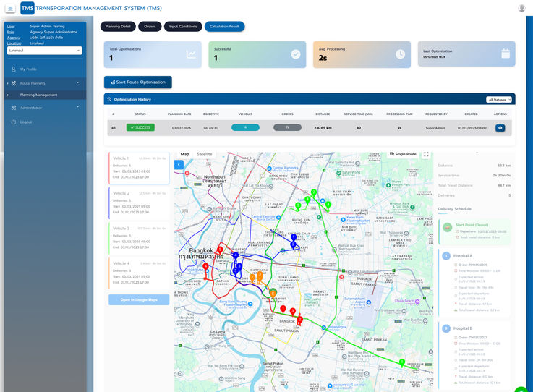Switch to the Planning Detail tab
Image resolution: width=533 pixels, height=392 pixels.
[x=118, y=27]
